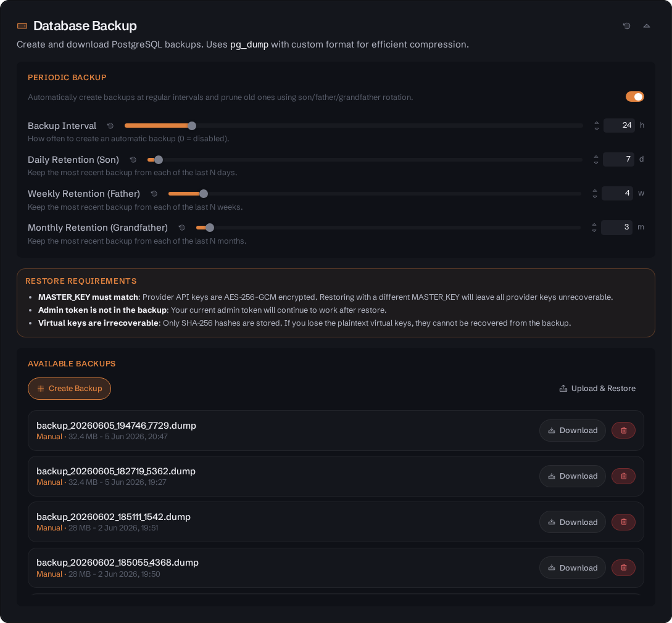Click the 'MASTER_KEY must match' bullet text
The width and height of the screenshot is (672, 623).
click(x=88, y=297)
